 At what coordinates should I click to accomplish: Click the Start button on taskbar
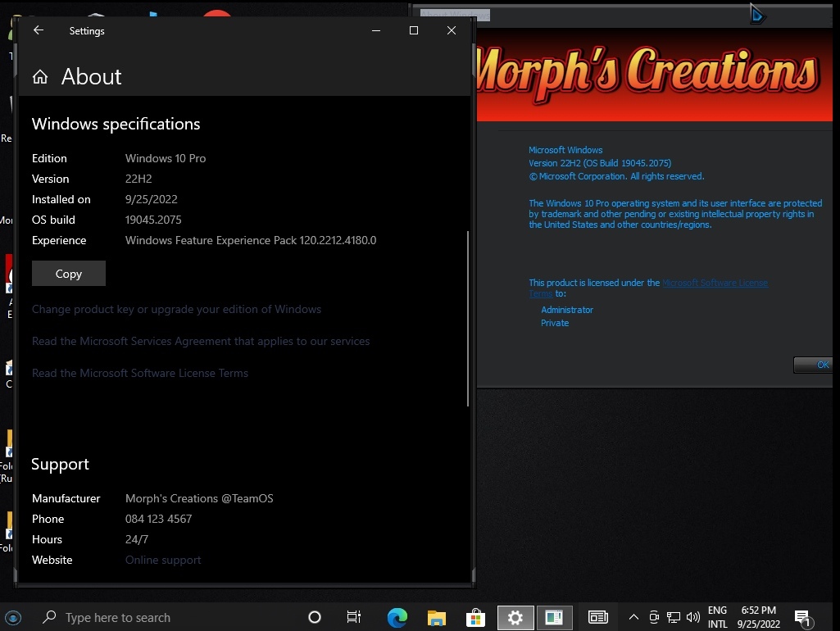[13, 618]
